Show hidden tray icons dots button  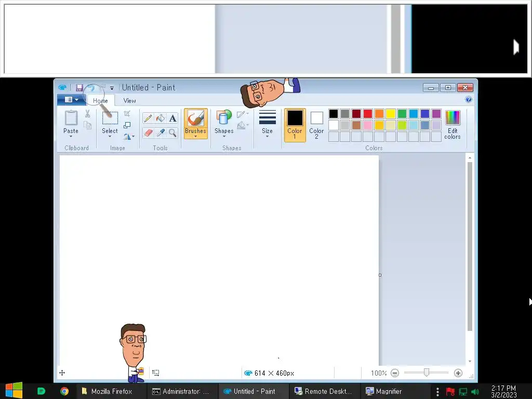(x=437, y=392)
